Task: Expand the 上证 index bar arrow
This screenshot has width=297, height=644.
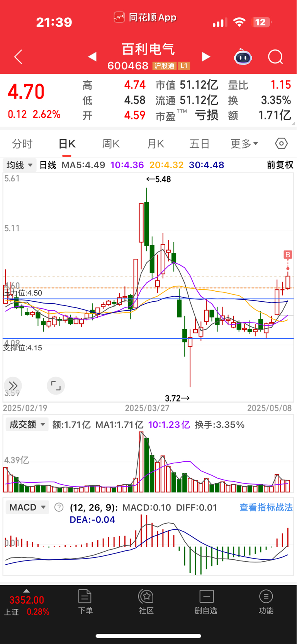Action: (26, 591)
